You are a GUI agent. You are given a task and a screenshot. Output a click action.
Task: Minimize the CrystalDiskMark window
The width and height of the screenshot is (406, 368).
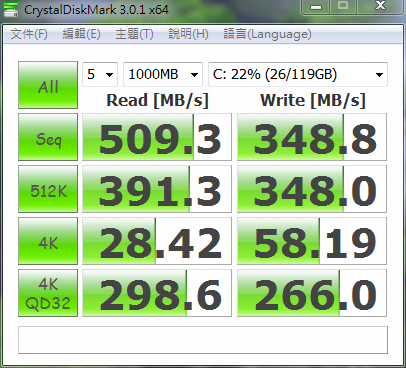click(x=316, y=7)
